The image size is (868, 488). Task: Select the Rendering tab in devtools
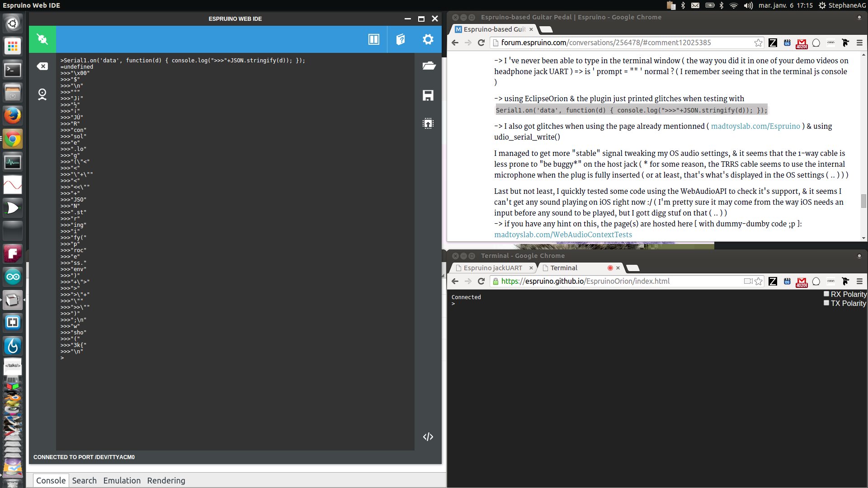(166, 480)
